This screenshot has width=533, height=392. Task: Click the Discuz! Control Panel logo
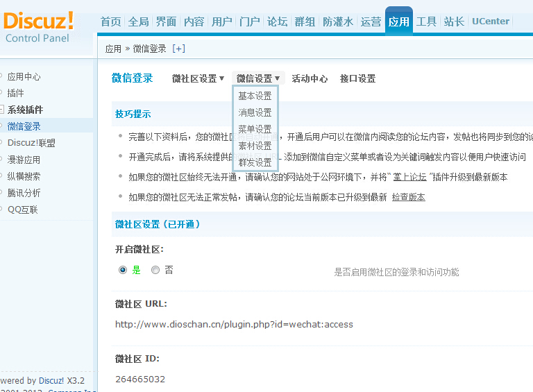38,27
